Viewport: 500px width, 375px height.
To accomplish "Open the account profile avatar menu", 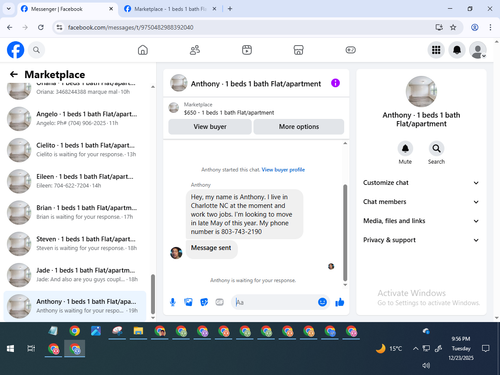I will [478, 50].
